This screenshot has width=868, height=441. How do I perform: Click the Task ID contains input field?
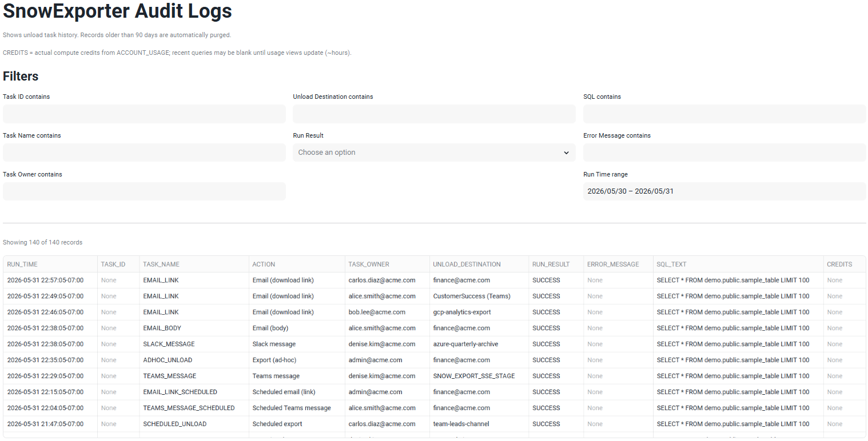144,114
